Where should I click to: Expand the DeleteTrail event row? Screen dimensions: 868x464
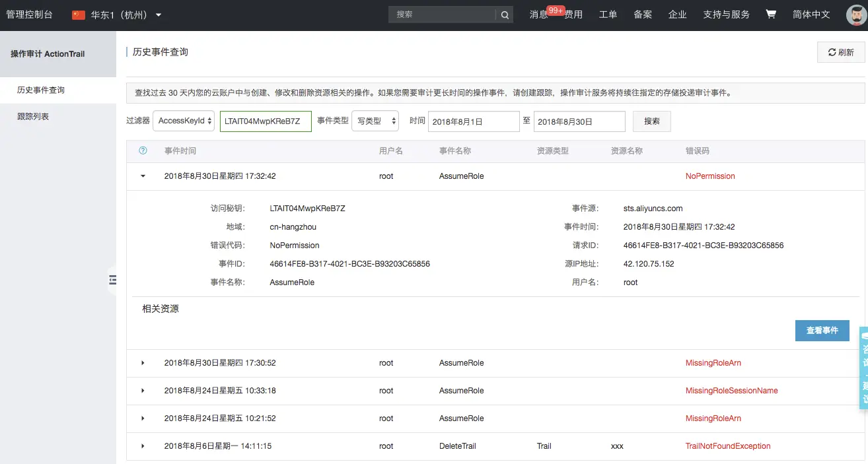tap(143, 446)
